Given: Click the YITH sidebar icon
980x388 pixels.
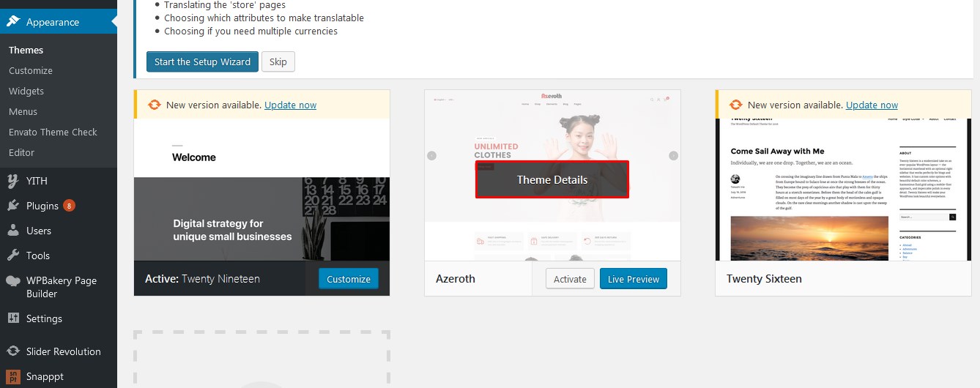Looking at the screenshot, I should click(x=13, y=181).
